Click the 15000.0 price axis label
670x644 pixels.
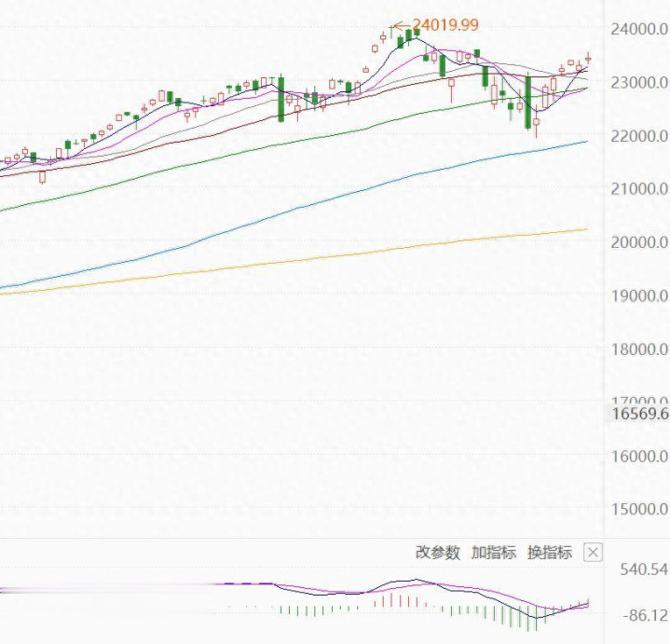(x=639, y=509)
